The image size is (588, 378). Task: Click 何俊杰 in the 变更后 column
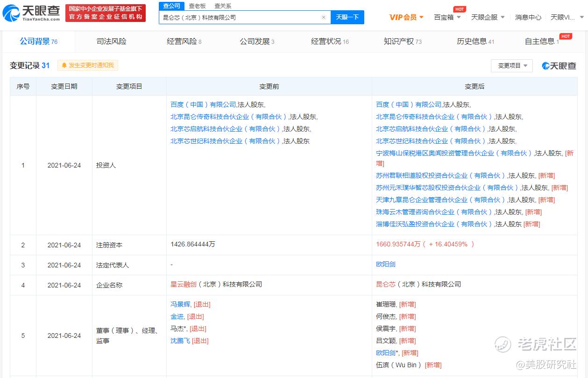click(386, 317)
